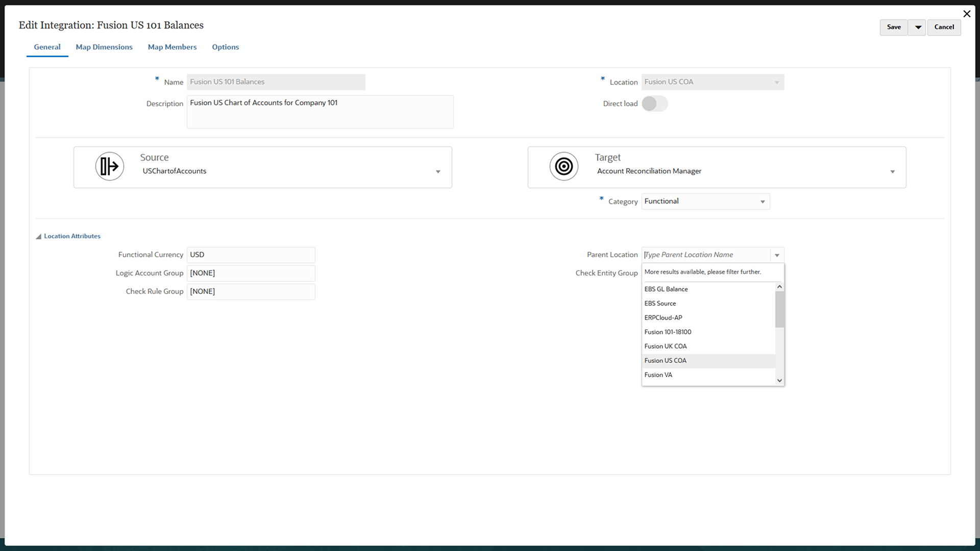Click the Target bullseye icon
The width and height of the screenshot is (980, 551).
[x=563, y=166]
